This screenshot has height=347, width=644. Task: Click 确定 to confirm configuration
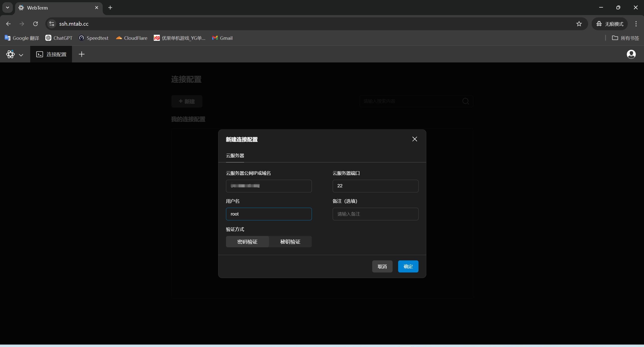(408, 266)
